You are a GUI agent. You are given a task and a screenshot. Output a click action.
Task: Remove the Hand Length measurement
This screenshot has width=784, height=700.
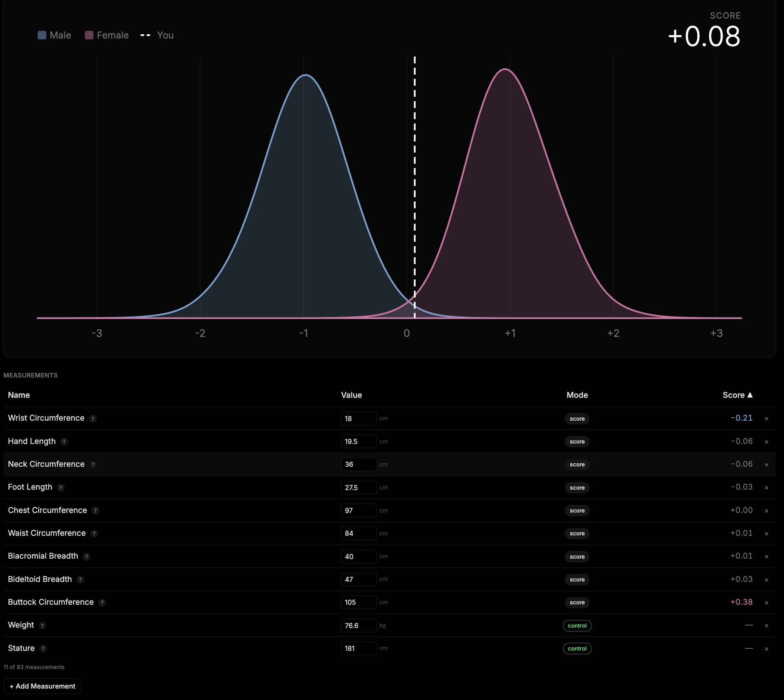766,442
